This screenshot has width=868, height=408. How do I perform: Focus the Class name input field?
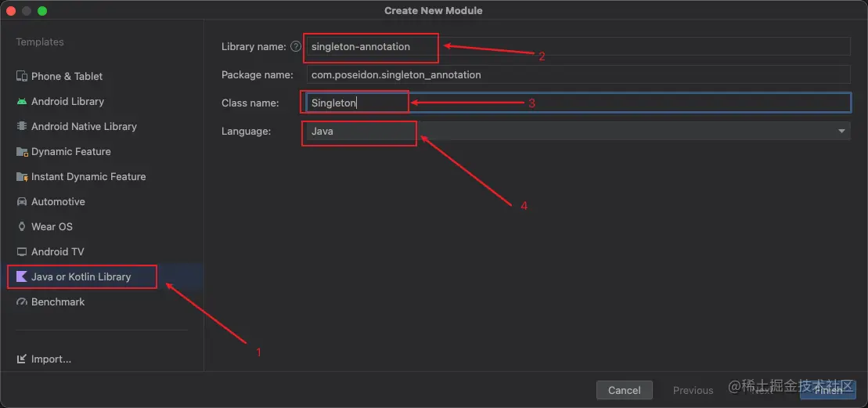(578, 103)
